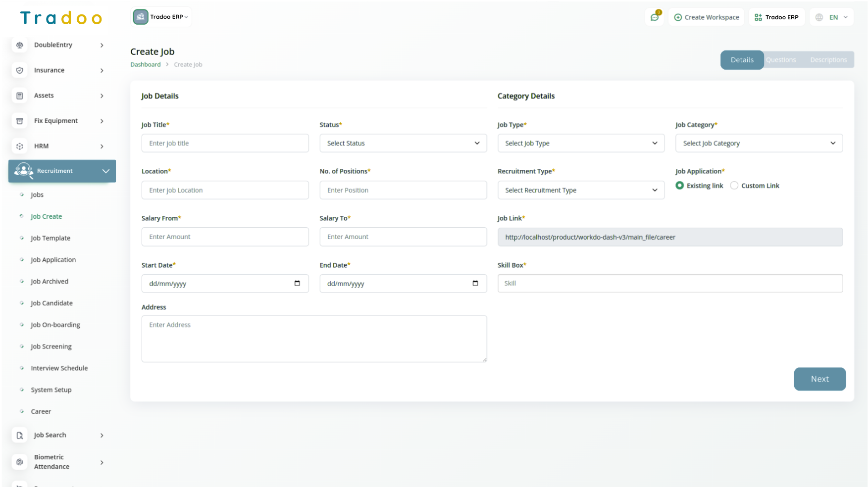The image size is (868, 487).
Task: Open the End Date calendar picker icon
Action: 475,284
